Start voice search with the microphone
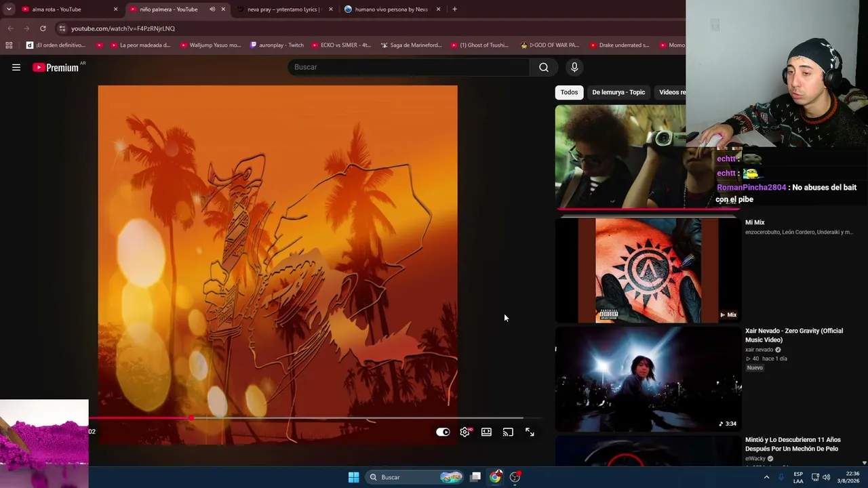 [574, 67]
